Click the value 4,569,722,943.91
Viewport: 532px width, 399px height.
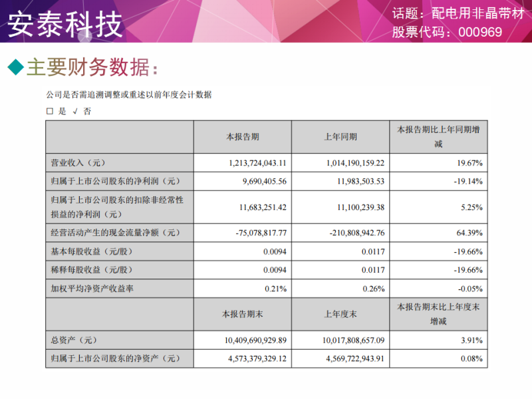(x=355, y=358)
